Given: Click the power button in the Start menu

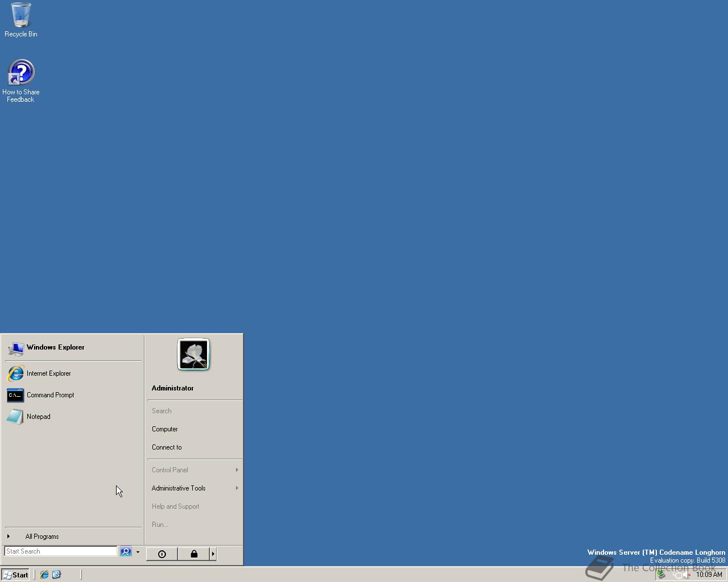Looking at the screenshot, I should tap(162, 554).
